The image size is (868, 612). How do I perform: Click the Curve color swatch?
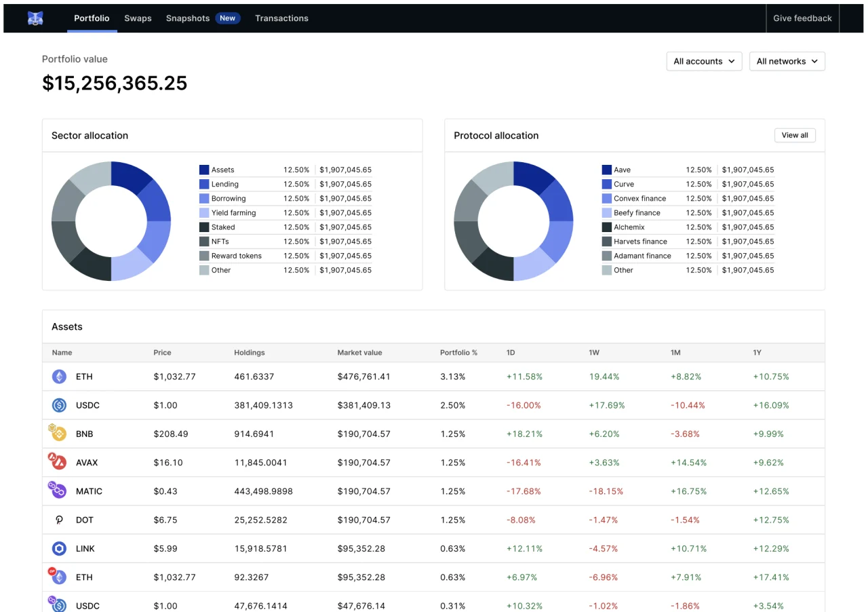(x=607, y=184)
